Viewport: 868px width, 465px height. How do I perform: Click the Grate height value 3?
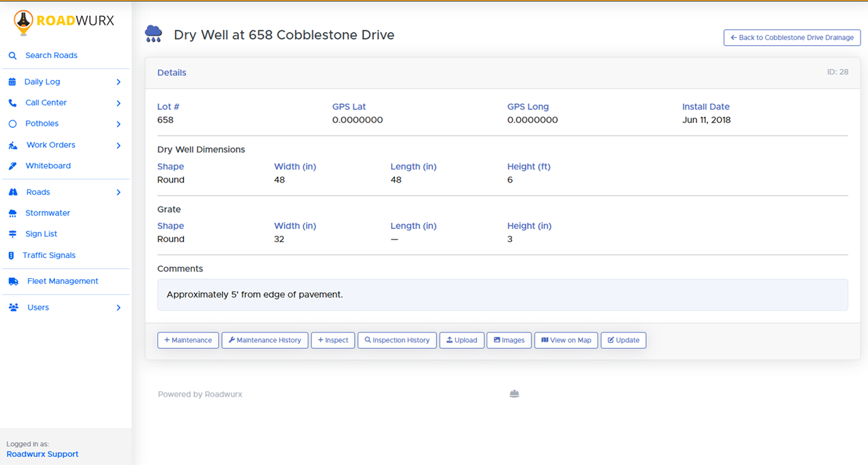coord(510,239)
